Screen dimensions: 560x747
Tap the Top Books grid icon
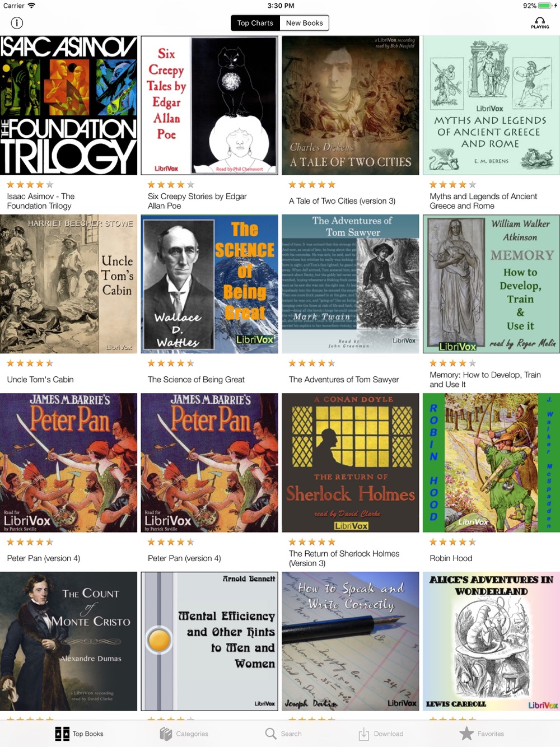(62, 734)
